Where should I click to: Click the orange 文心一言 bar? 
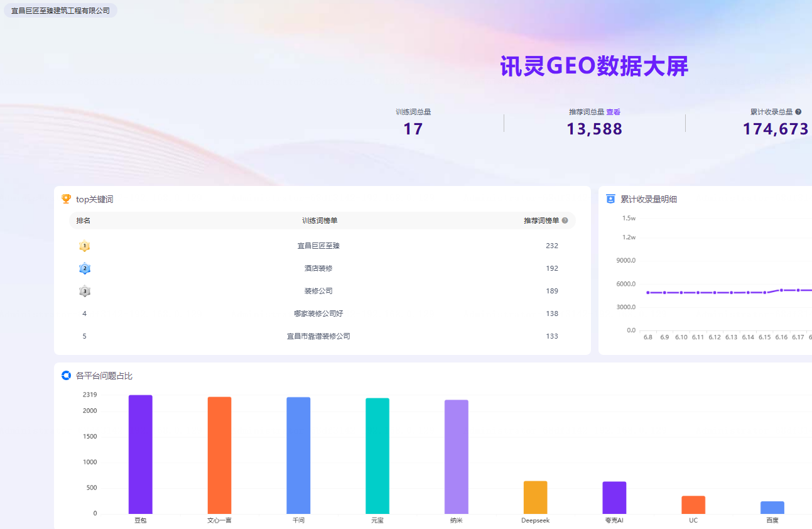219,455
